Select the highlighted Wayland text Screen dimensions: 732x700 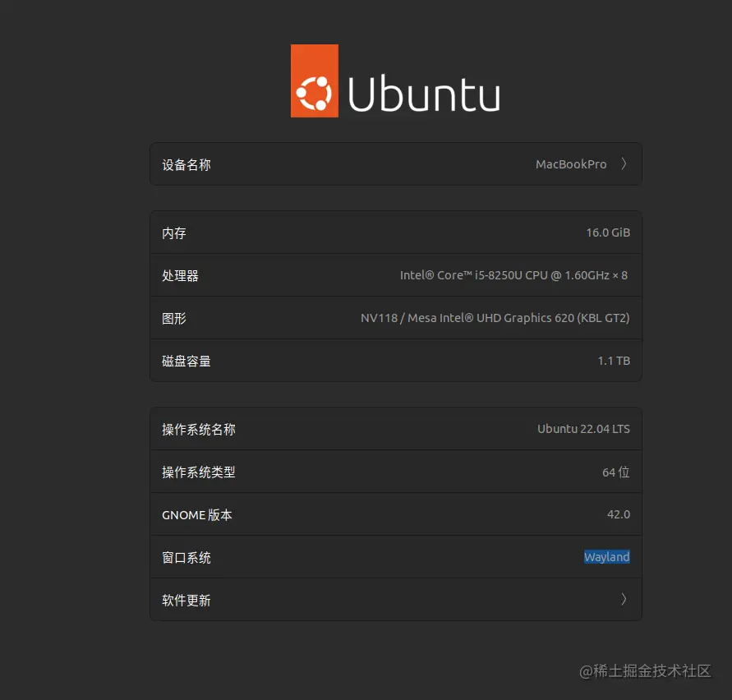[606, 556]
